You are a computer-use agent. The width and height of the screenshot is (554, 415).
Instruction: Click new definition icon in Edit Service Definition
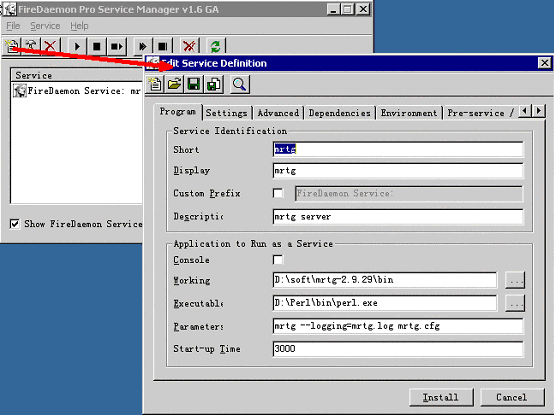click(x=155, y=84)
